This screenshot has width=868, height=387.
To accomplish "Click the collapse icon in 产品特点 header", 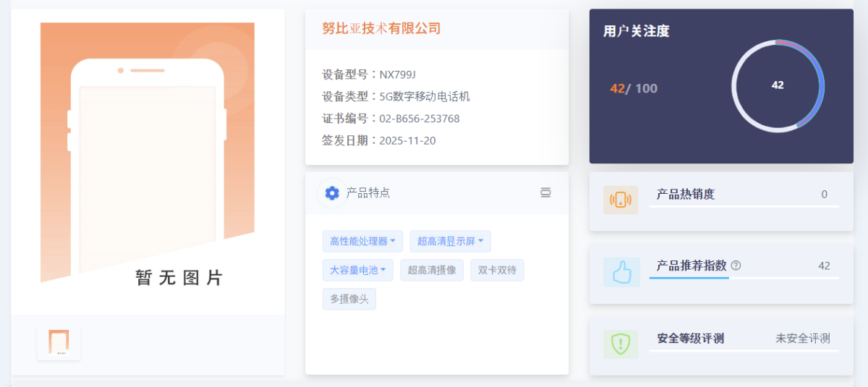I will 545,192.
